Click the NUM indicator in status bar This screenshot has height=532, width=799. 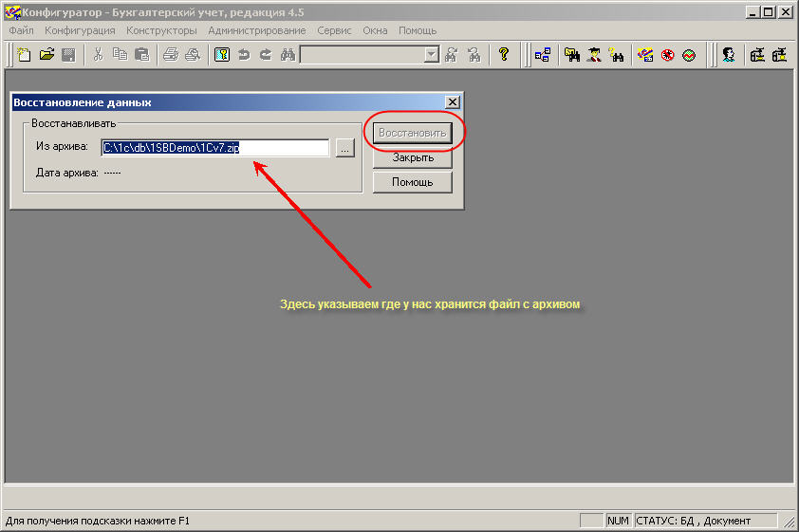point(618,521)
